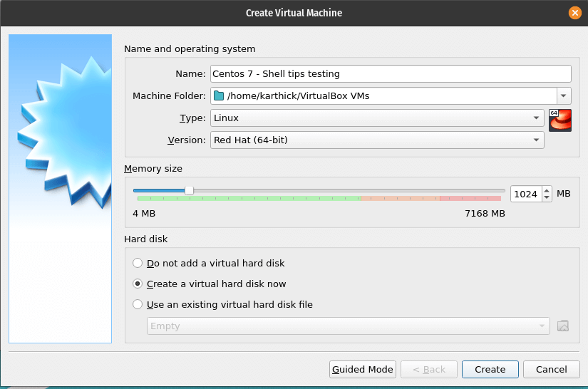Click the Hard disk heading
The width and height of the screenshot is (588, 389).
(x=146, y=239)
